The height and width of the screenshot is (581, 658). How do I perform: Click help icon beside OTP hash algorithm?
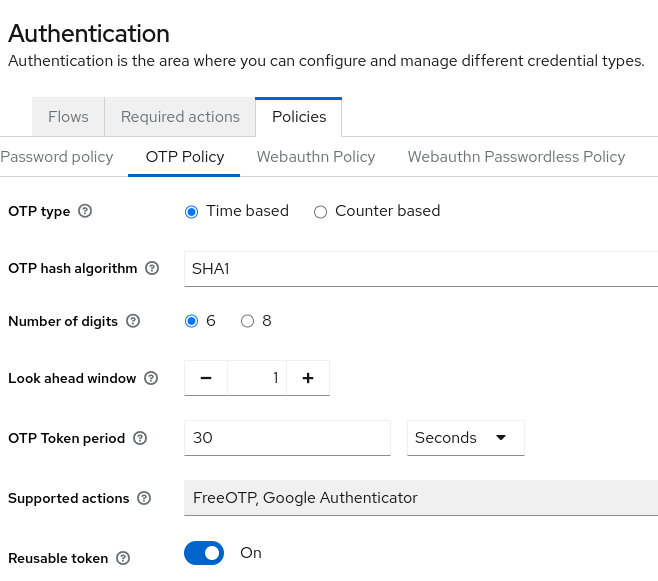[152, 268]
